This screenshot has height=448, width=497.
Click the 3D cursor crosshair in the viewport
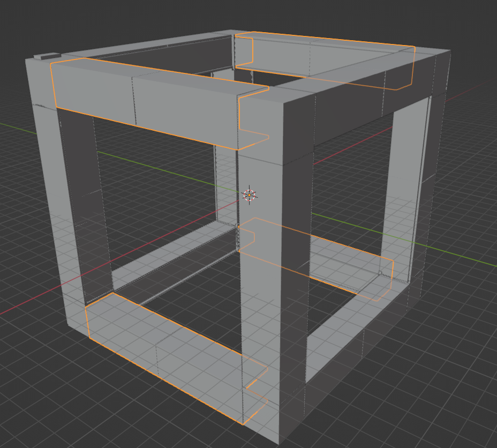tap(249, 195)
